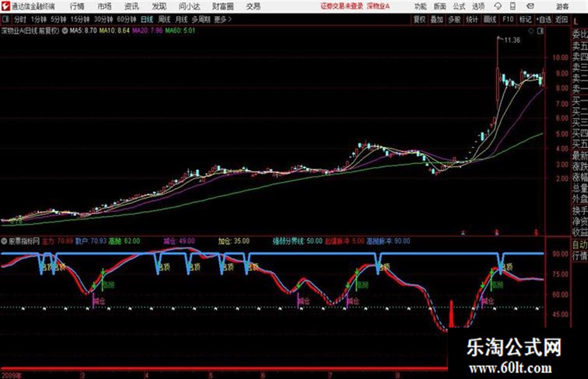Click the 减仓: 49.00 indicator value
Image resolution: width=588 pixels, height=379 pixels.
pyautogui.click(x=179, y=241)
